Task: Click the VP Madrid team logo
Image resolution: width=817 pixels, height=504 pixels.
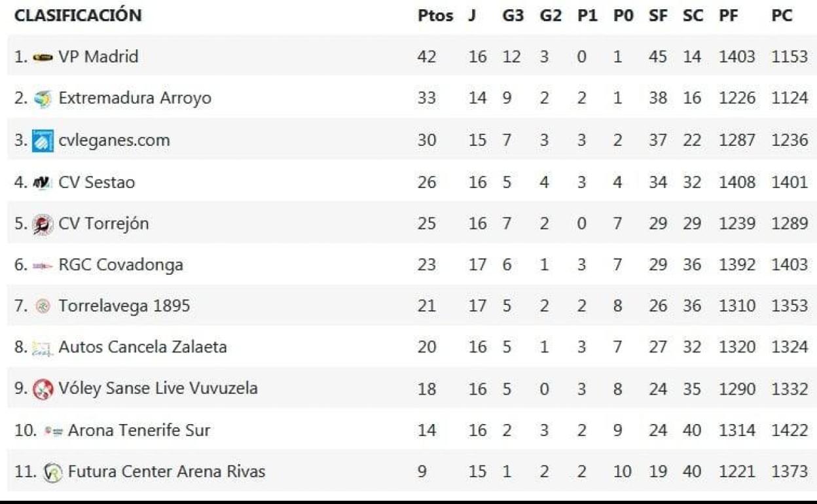Action: tap(43, 57)
